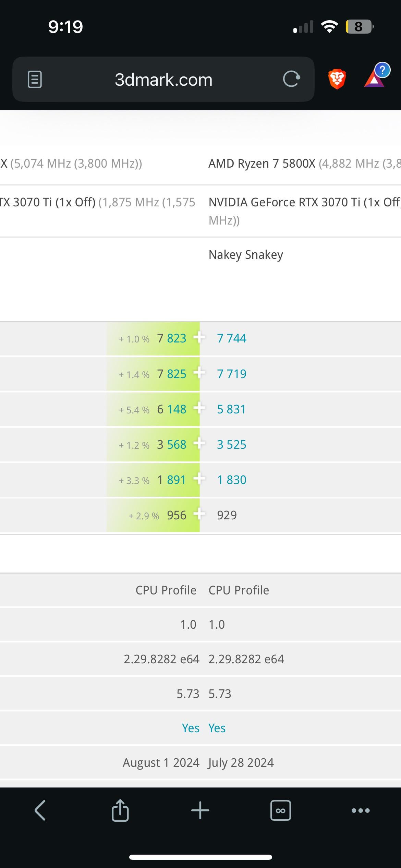Expand the plus beside score 7 823
Viewport: 401px width, 868px height.
(x=199, y=337)
